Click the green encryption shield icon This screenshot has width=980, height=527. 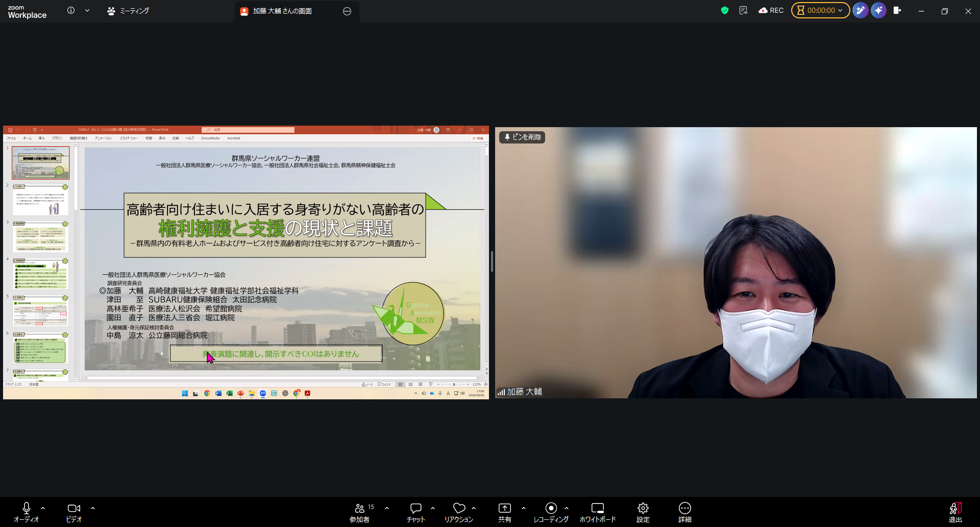725,10
